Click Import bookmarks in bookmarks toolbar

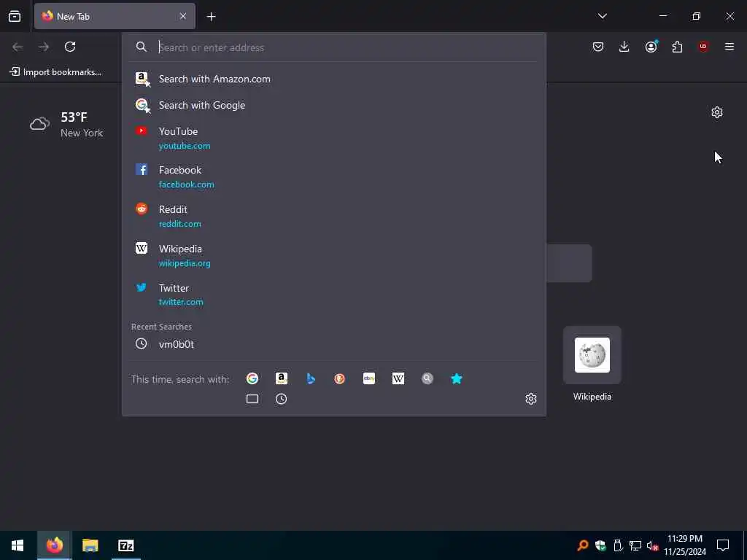click(x=55, y=72)
